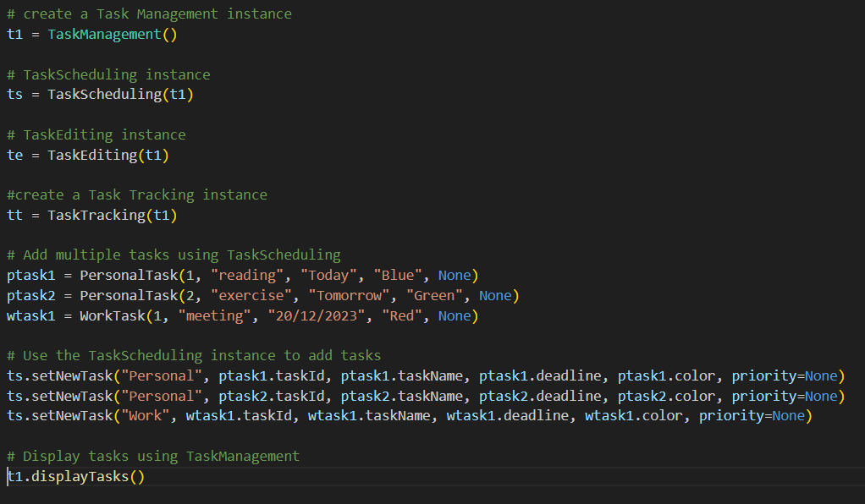Click "ptask2.color" in the setNewTask call
The width and height of the screenshot is (865, 504).
[666, 396]
